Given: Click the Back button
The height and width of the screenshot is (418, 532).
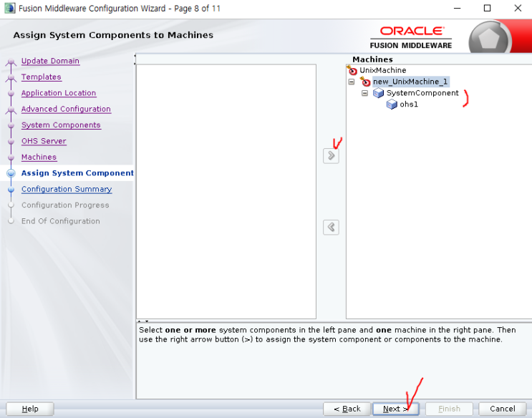Looking at the screenshot, I should coord(347,409).
